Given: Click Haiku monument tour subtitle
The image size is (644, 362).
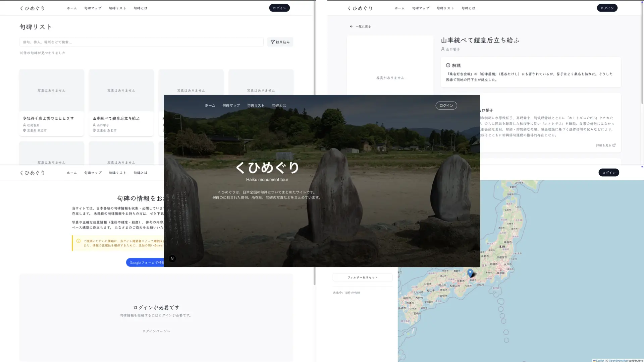Looking at the screenshot, I should click(x=267, y=180).
